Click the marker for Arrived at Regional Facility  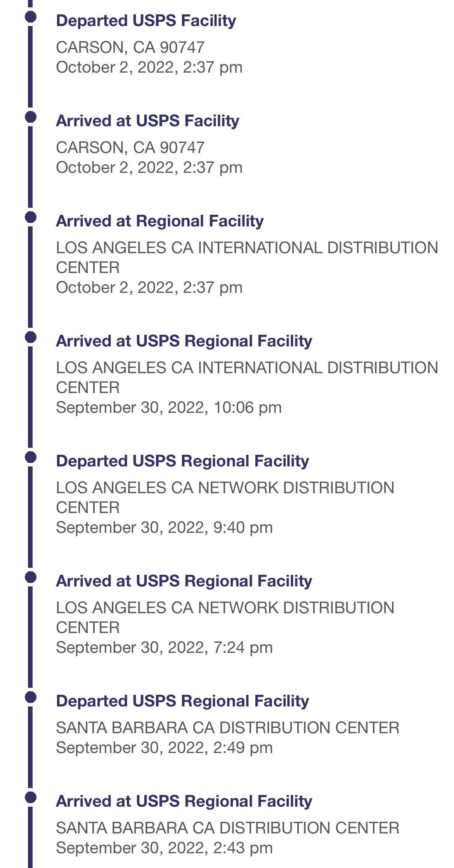coord(31,217)
